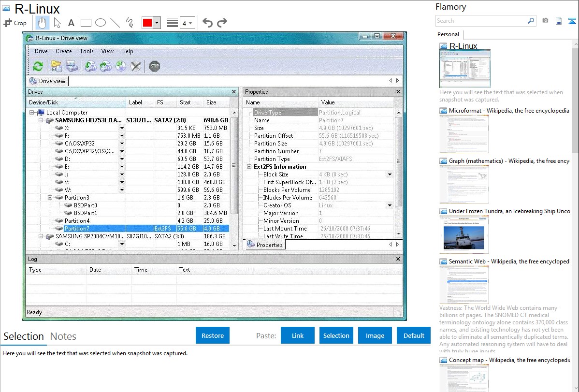Activate the hand pan tool
Viewport: 579px width, 392px height.
tap(43, 23)
